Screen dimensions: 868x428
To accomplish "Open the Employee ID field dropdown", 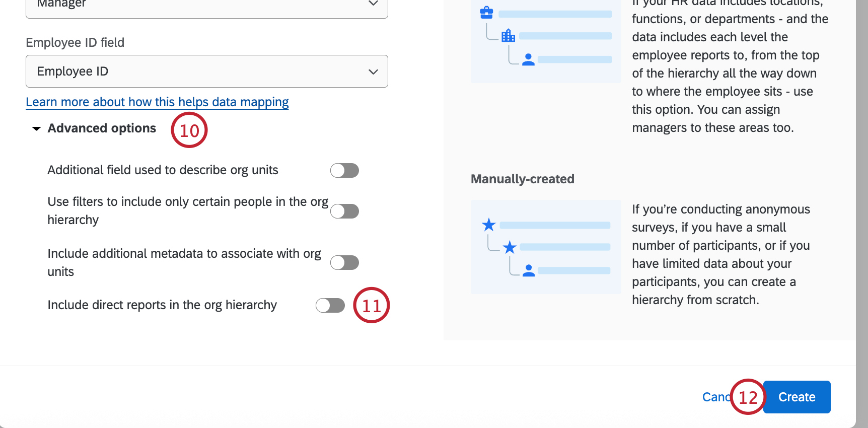I will (x=207, y=72).
